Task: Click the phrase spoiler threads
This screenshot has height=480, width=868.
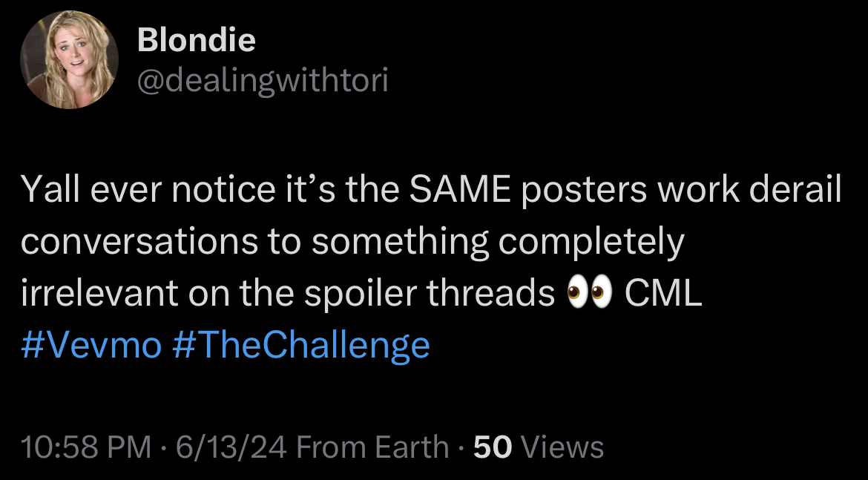Action: point(430,294)
